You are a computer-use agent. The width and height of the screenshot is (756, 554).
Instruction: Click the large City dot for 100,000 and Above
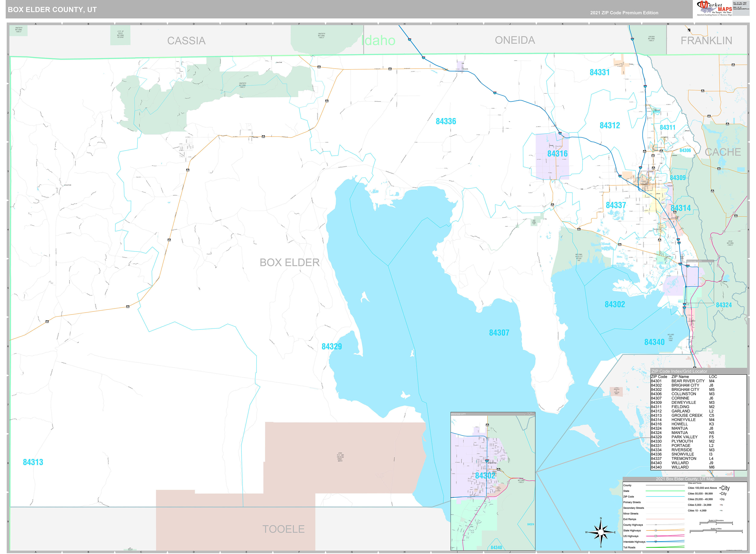720,488
